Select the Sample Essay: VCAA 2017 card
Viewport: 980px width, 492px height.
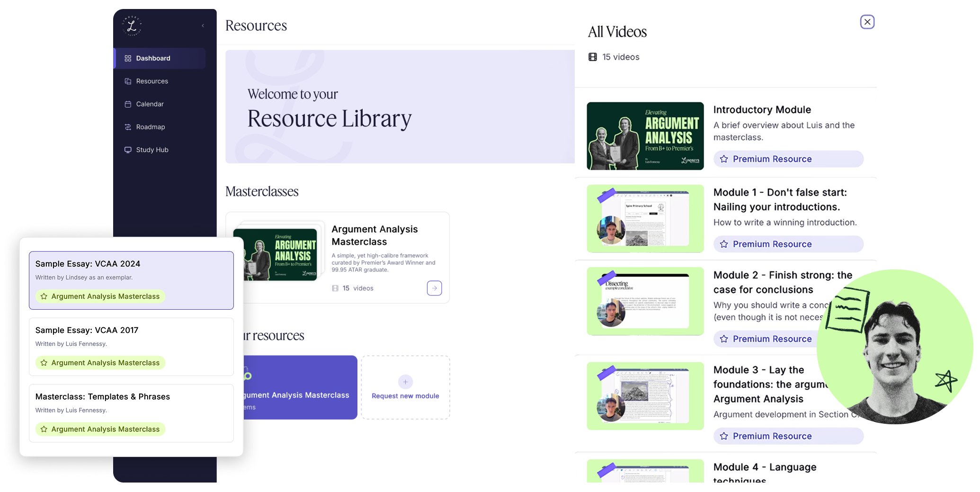131,347
